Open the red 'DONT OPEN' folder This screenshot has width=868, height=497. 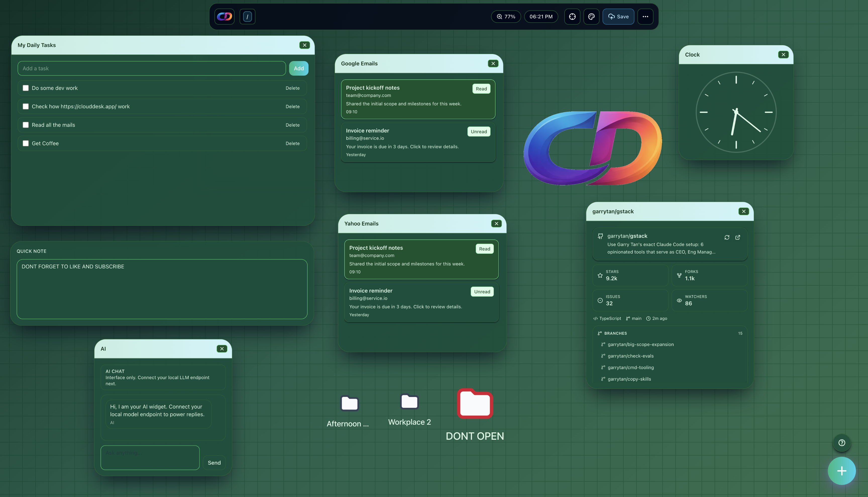click(x=475, y=404)
